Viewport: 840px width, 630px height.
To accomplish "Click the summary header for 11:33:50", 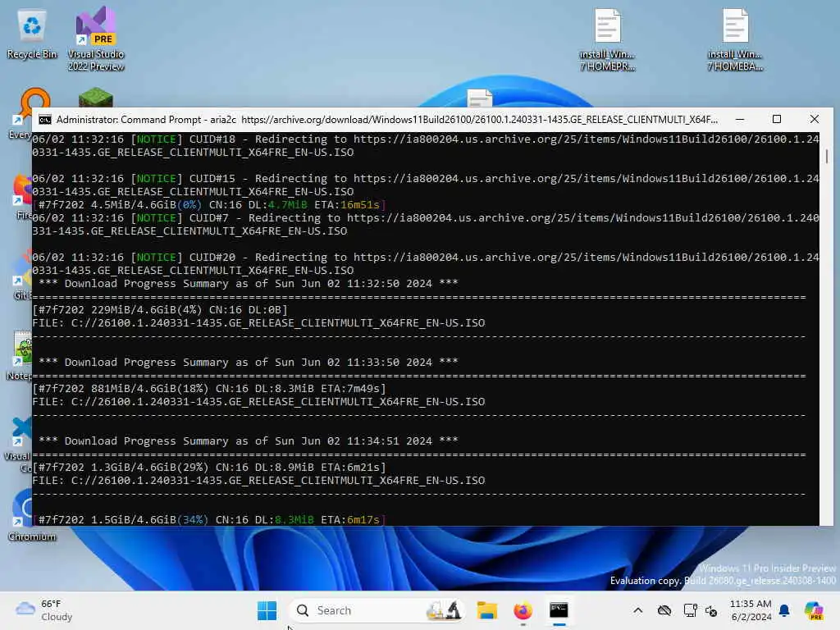I will pyautogui.click(x=249, y=362).
